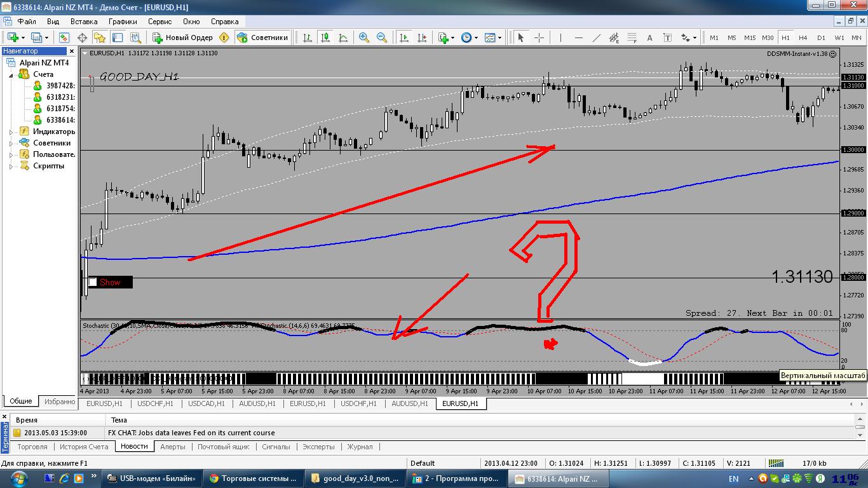This screenshot has width=868, height=488.
Task: Select the Text tool
Action: click(649, 37)
